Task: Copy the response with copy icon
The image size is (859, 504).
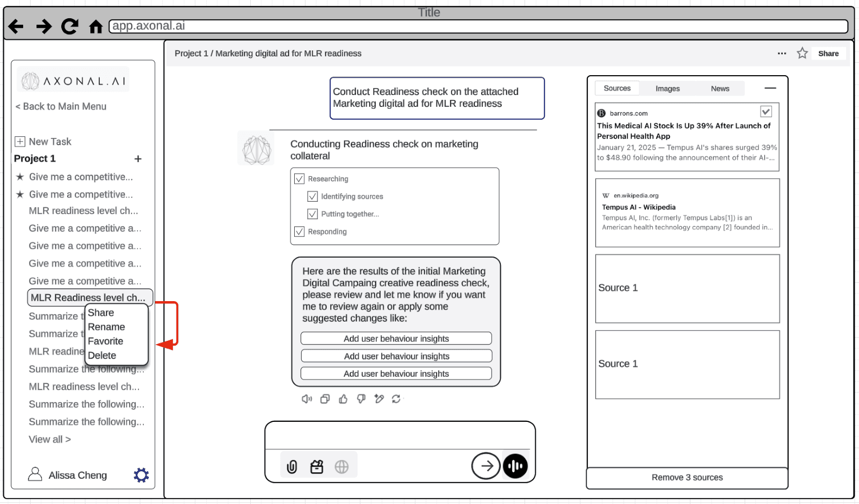Action: click(325, 399)
